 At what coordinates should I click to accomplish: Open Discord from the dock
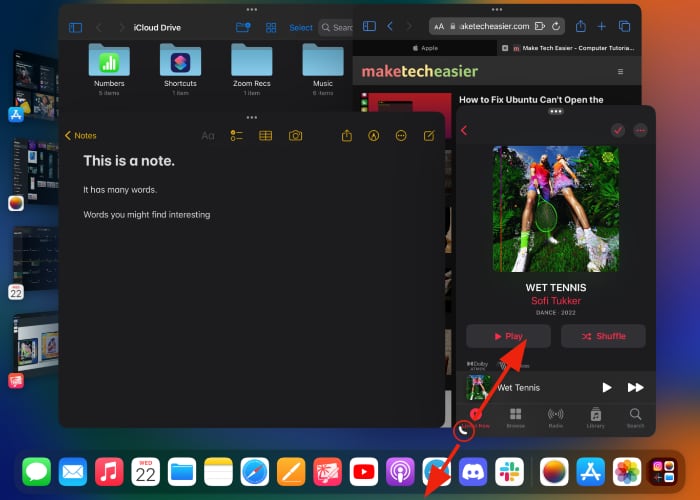click(x=473, y=471)
